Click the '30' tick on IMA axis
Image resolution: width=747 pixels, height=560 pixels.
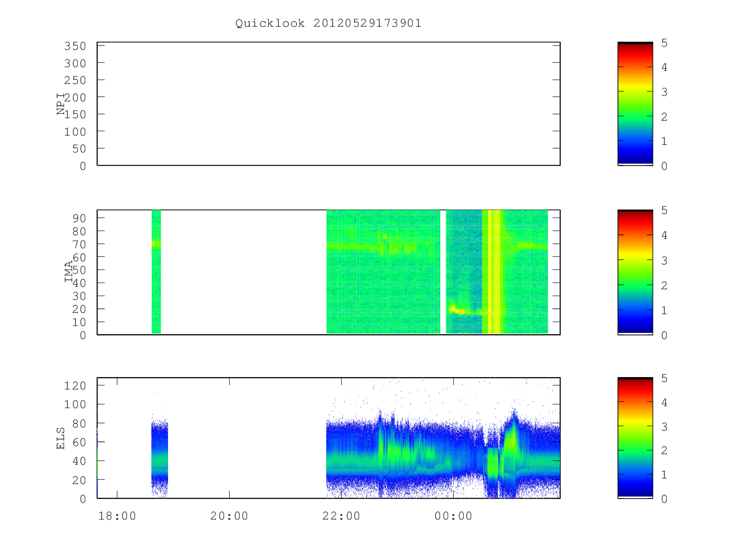click(79, 296)
